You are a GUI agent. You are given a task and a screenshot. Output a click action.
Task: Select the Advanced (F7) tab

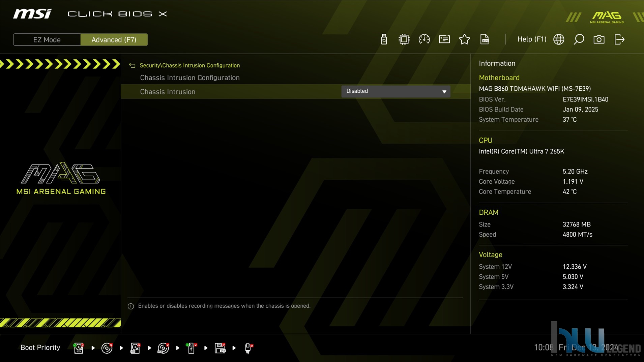pyautogui.click(x=114, y=40)
